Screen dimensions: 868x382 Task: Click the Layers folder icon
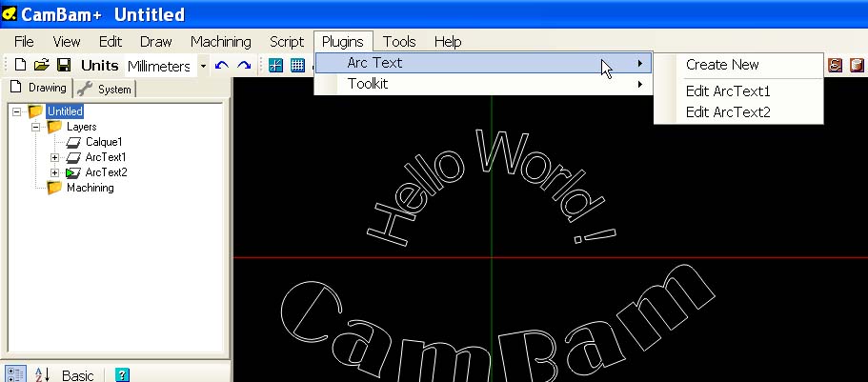pos(54,127)
